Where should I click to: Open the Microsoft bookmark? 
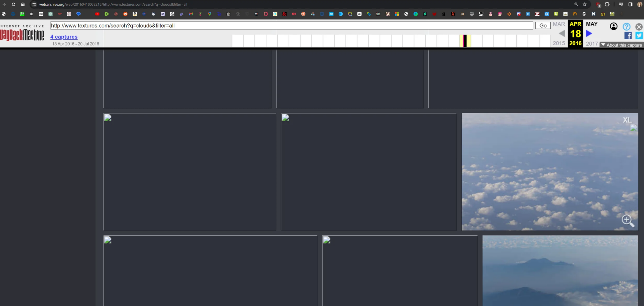[397, 14]
